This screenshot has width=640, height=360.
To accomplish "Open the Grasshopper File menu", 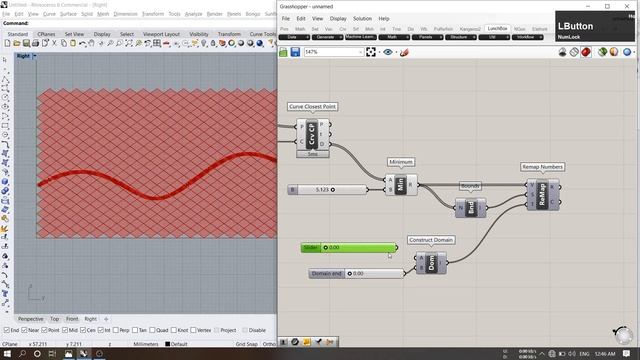I will pyautogui.click(x=286, y=19).
